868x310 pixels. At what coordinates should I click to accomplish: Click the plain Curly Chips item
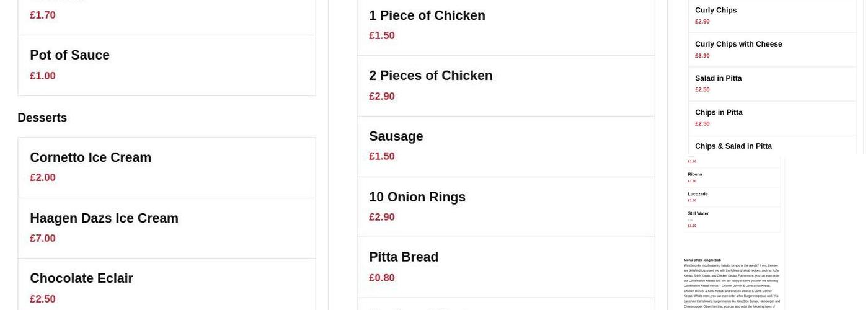tap(716, 11)
